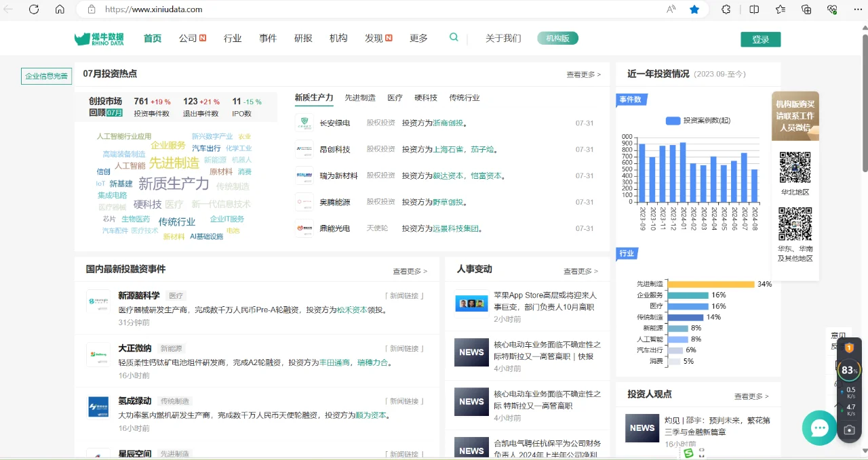Open the 浙商创投 investor link
This screenshot has height=460, width=868.
click(448, 123)
